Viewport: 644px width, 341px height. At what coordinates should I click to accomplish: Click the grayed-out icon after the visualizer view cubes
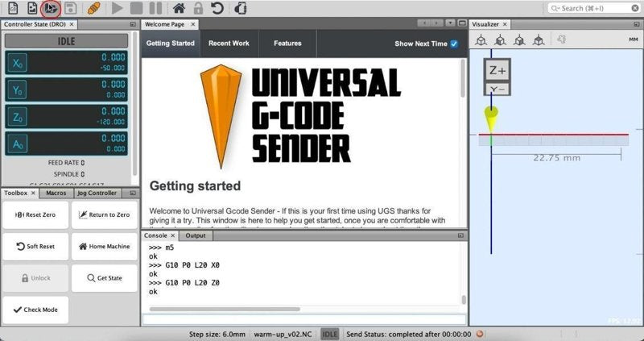pyautogui.click(x=561, y=40)
